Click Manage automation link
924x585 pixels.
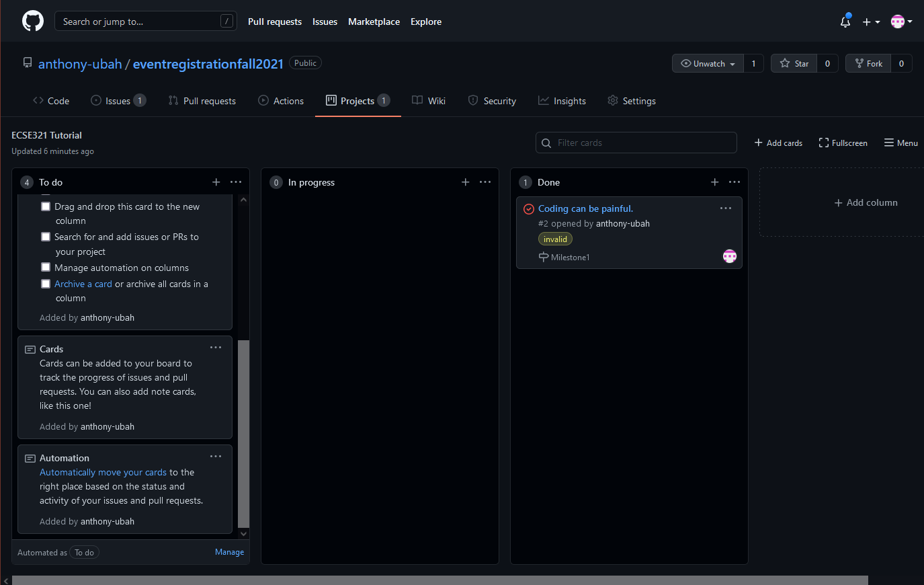point(229,552)
